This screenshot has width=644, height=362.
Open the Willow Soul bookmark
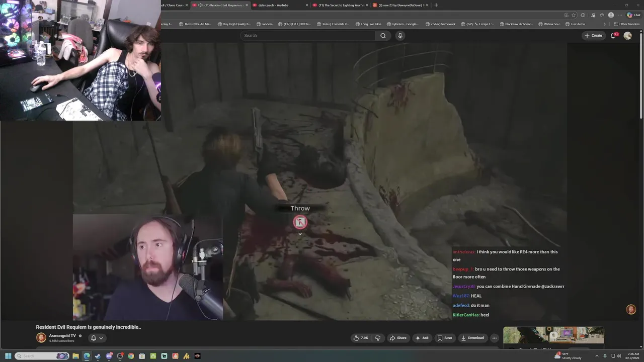549,24
